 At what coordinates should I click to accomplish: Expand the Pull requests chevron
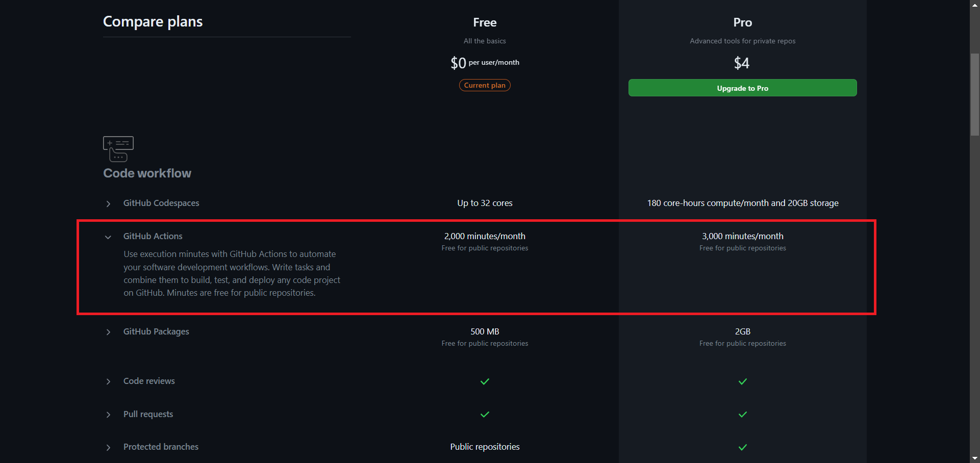click(x=108, y=415)
